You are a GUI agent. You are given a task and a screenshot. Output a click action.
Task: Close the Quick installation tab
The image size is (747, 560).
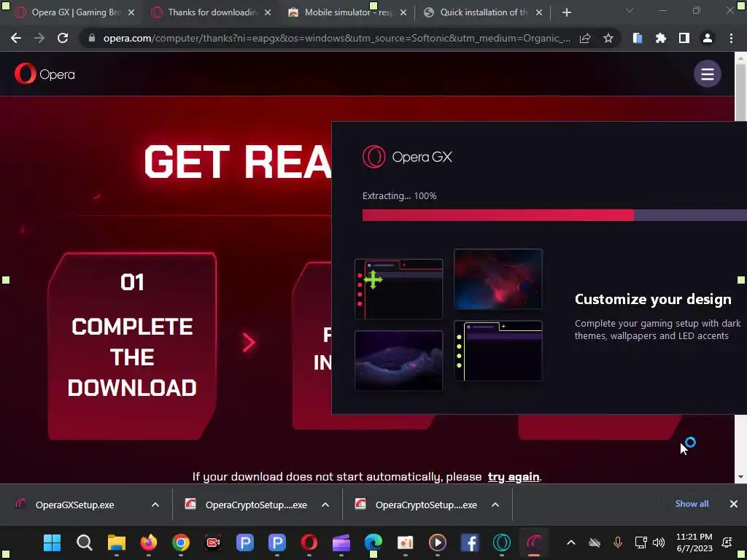click(x=539, y=13)
